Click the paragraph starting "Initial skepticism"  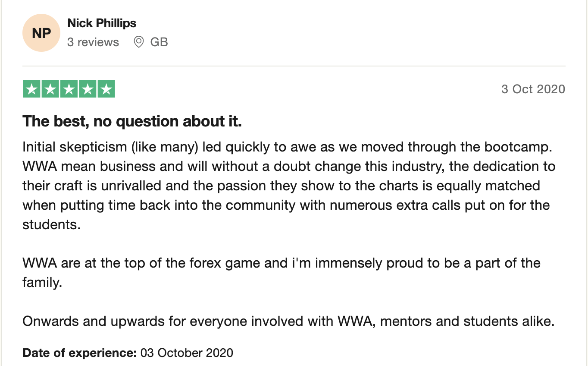[285, 186]
